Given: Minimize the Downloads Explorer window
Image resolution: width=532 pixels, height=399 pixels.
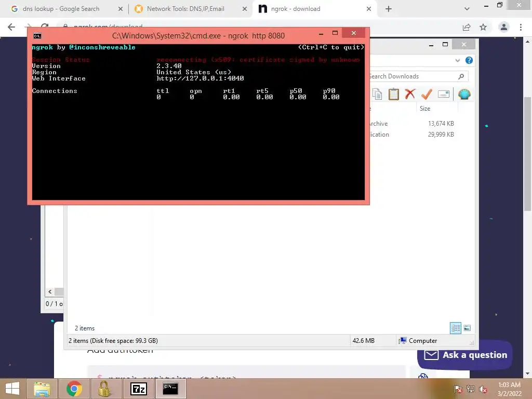Looking at the screenshot, I should [x=431, y=45].
